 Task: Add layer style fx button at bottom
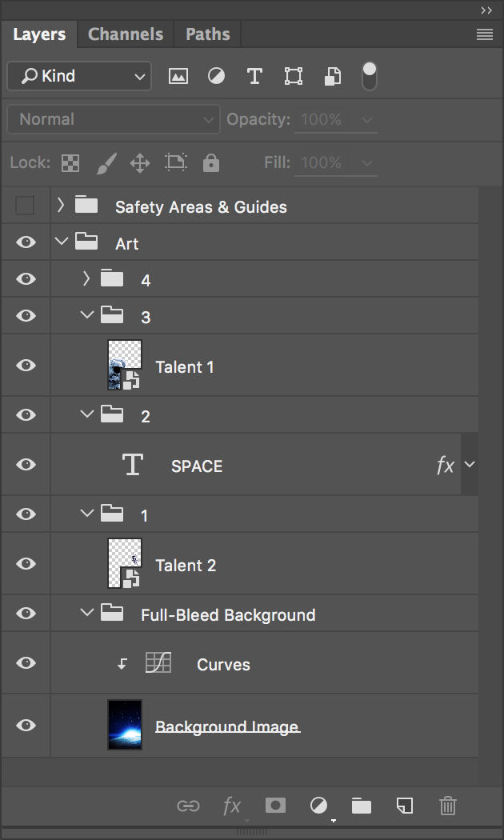(231, 806)
